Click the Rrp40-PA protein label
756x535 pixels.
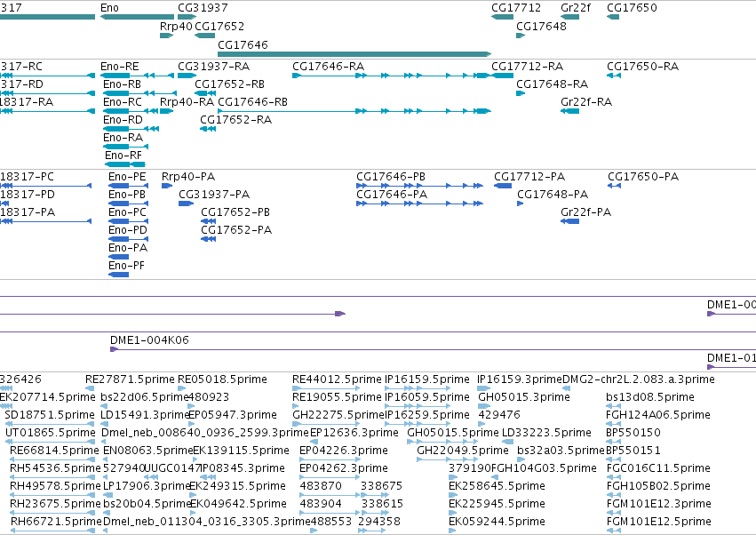[x=188, y=177]
